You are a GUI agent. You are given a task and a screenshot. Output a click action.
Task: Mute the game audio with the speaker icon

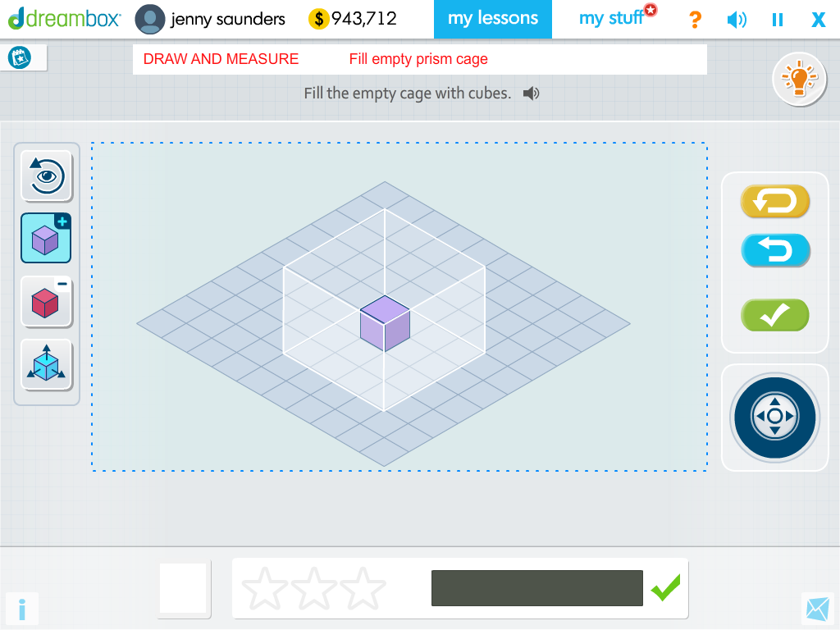(x=736, y=19)
